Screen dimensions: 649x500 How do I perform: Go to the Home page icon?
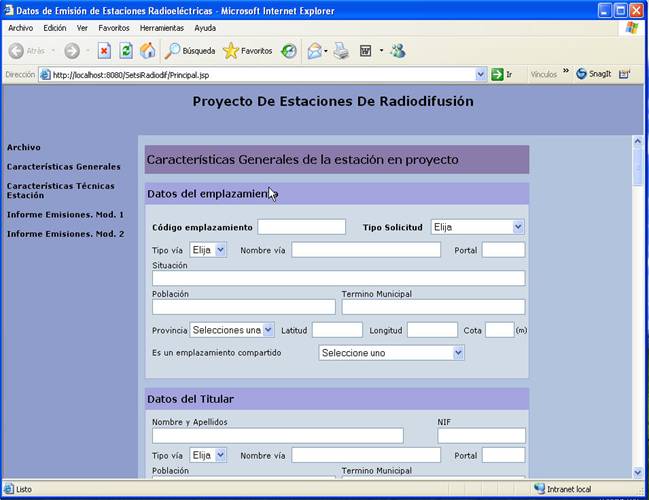pos(147,50)
